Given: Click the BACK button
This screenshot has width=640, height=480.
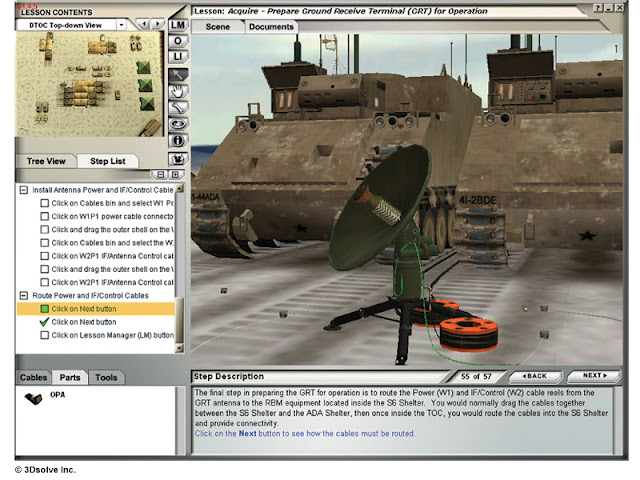Looking at the screenshot, I should click(x=535, y=376).
